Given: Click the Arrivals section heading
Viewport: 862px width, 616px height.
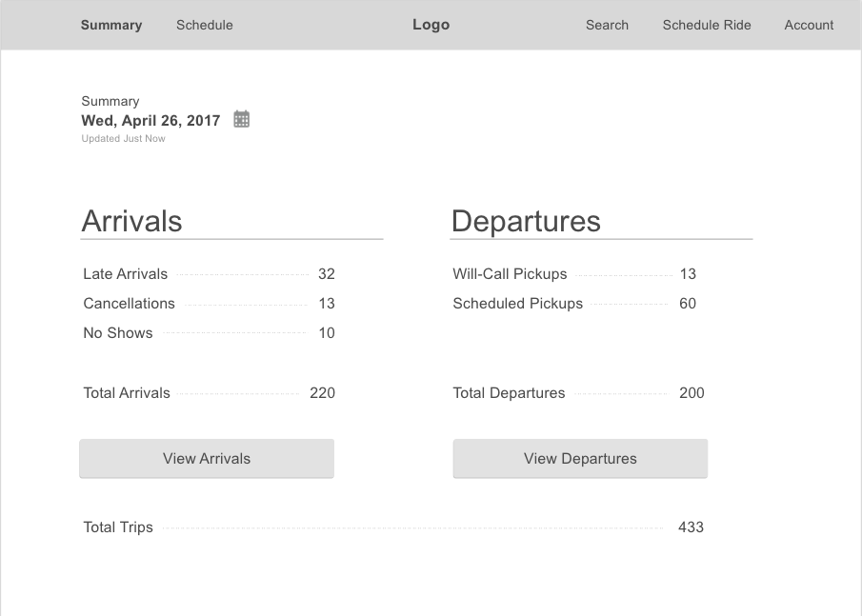Looking at the screenshot, I should pyautogui.click(x=131, y=221).
